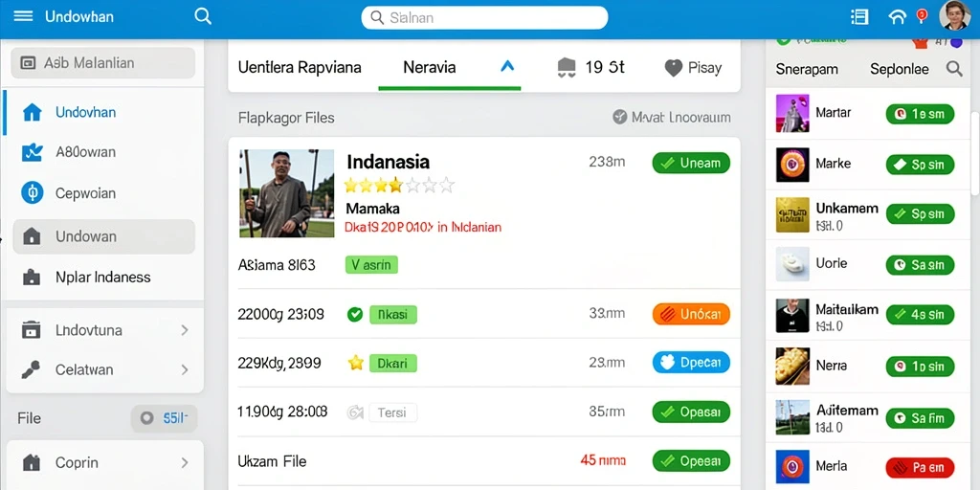Viewport: 980px width, 490px height.
Task: Expand the Celatwan chevron
Action: coord(185,369)
